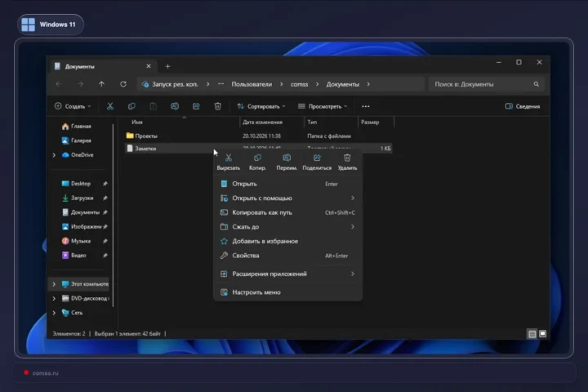Click the expand arrow after Документы breadcrumb

click(368, 84)
